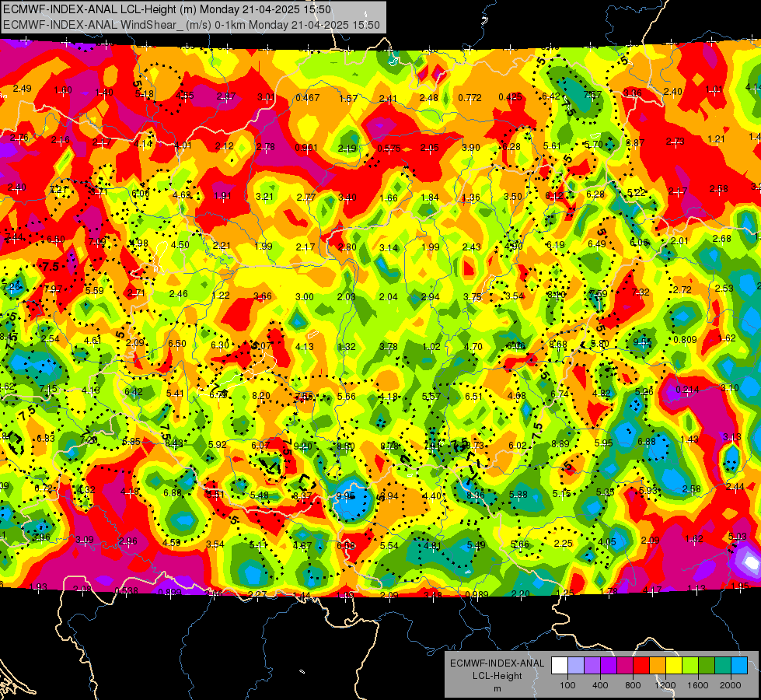
Task: Click the wind shear value 8.89
Action: 560,443
